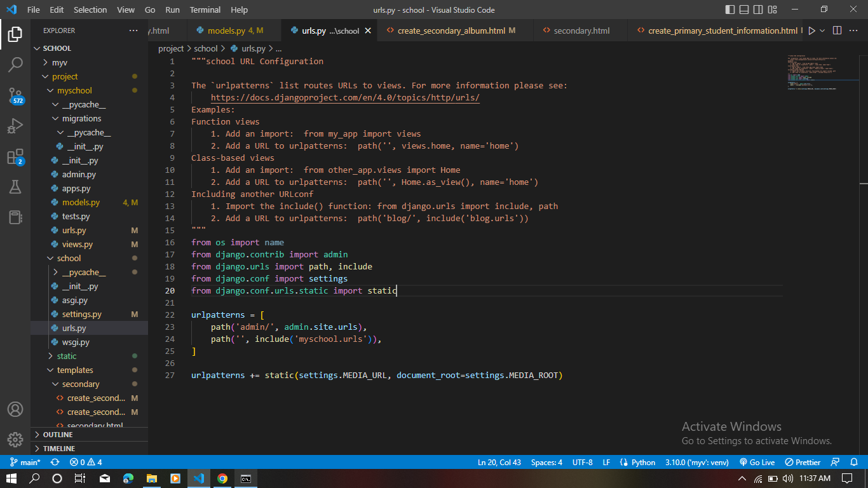Toggle the secondary side bar layout button
Viewport: 868px width, 488px height.
(758, 10)
